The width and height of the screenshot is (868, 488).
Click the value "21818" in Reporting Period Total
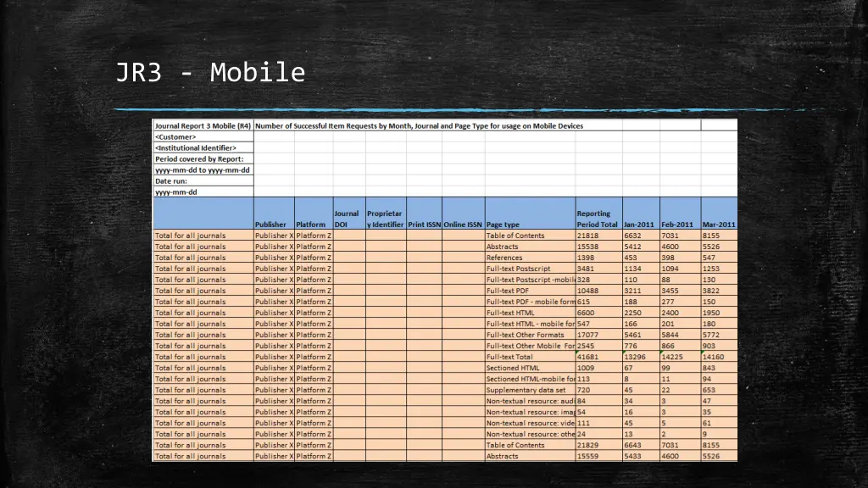(x=598, y=236)
